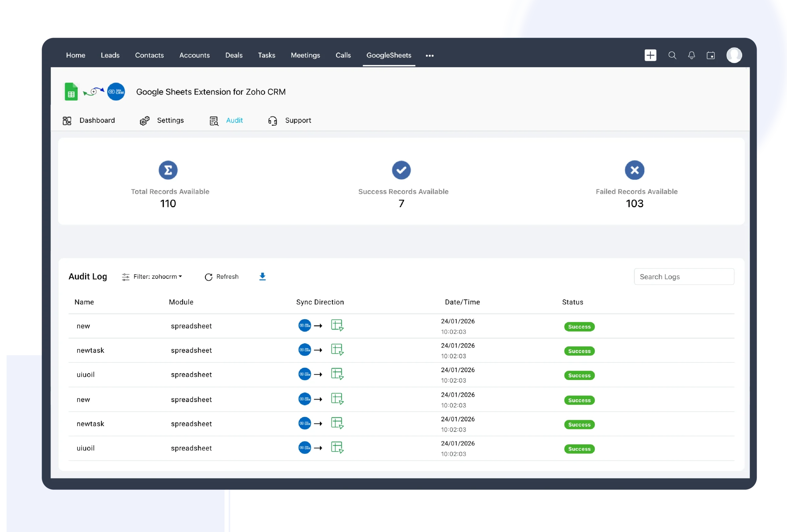The image size is (787, 532).
Task: Open the quick create plus icon
Action: pyautogui.click(x=650, y=55)
